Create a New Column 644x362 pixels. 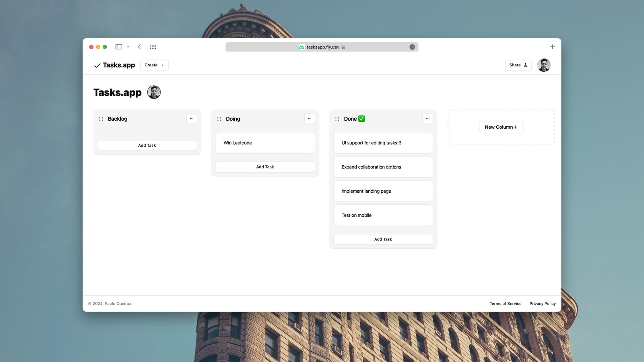pos(501,127)
